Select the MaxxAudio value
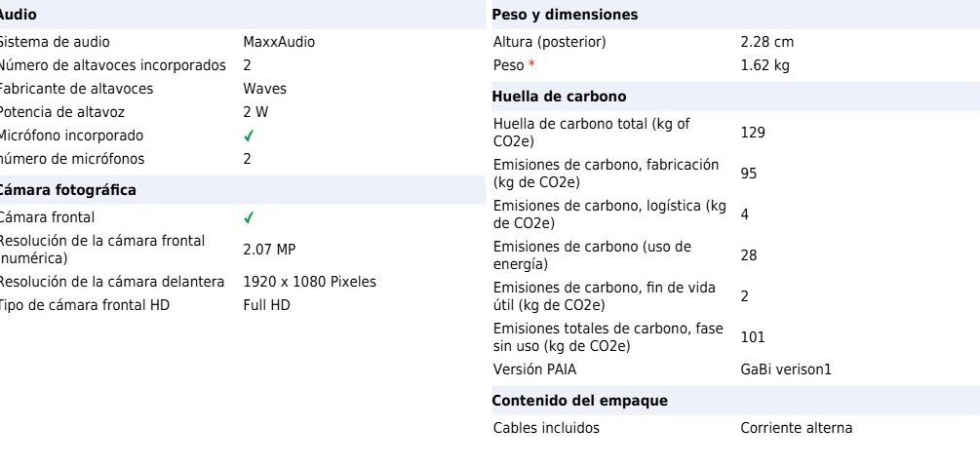The image size is (980, 466). coord(279,42)
